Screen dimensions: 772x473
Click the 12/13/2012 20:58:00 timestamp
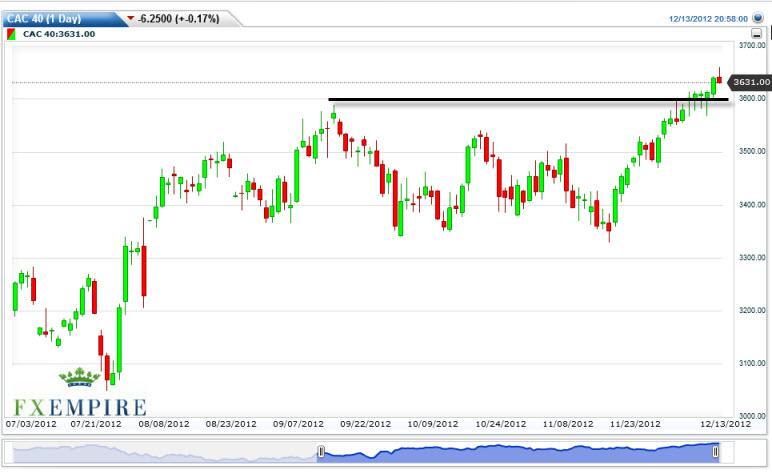[708, 18]
